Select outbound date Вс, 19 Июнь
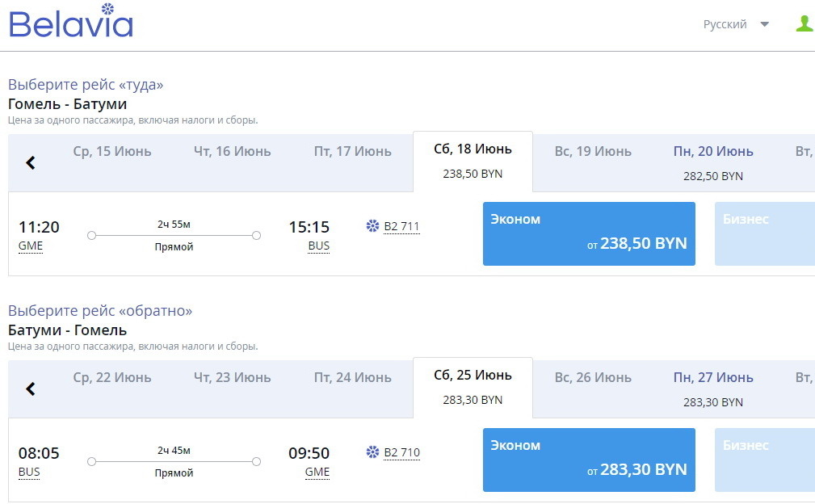The image size is (815, 504). (x=593, y=151)
